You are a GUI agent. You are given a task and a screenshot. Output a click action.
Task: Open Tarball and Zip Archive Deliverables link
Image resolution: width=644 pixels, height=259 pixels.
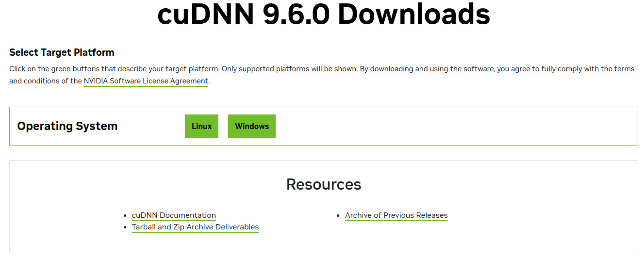click(195, 227)
